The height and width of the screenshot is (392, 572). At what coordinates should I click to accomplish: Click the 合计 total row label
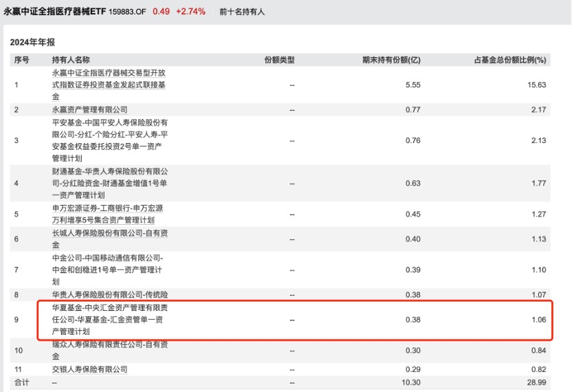pos(21,382)
